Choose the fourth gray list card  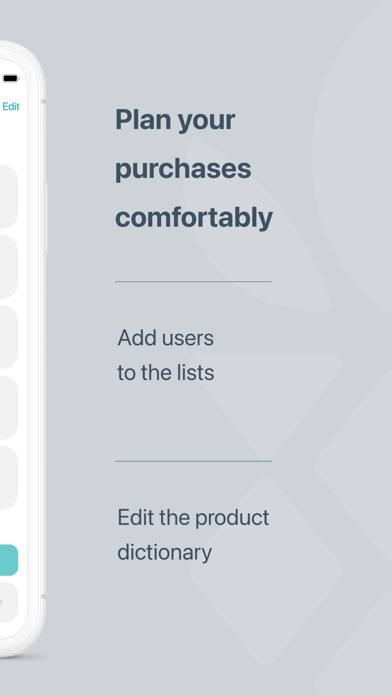[8, 407]
